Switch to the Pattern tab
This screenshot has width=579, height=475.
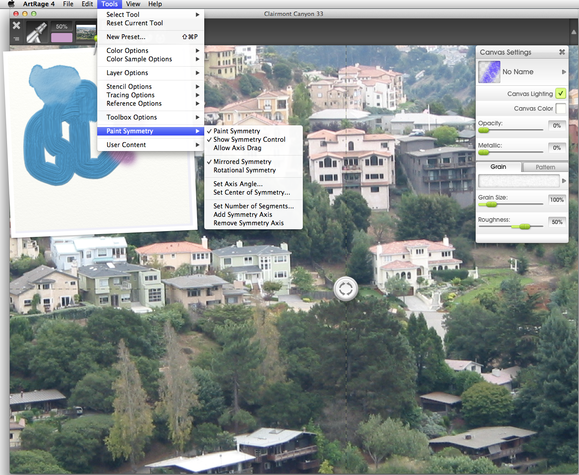[x=545, y=167]
